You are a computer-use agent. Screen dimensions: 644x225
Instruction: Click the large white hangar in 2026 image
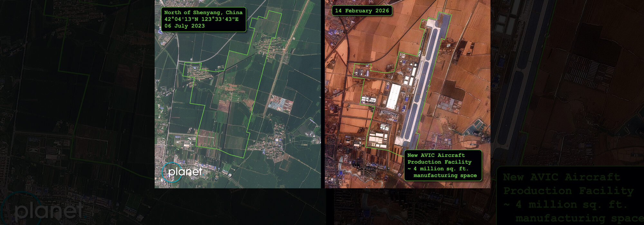coord(393,96)
